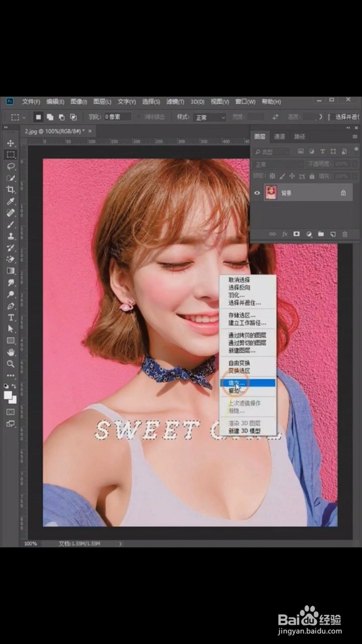Image resolution: width=362 pixels, height=644 pixels.
Task: Toggle type layer filter icon
Action: click(323, 151)
